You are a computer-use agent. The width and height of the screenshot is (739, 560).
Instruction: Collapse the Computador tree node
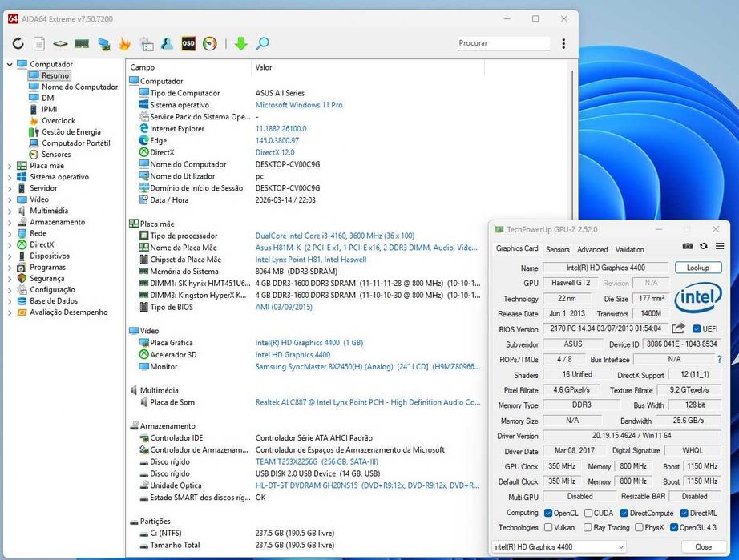coord(10,64)
